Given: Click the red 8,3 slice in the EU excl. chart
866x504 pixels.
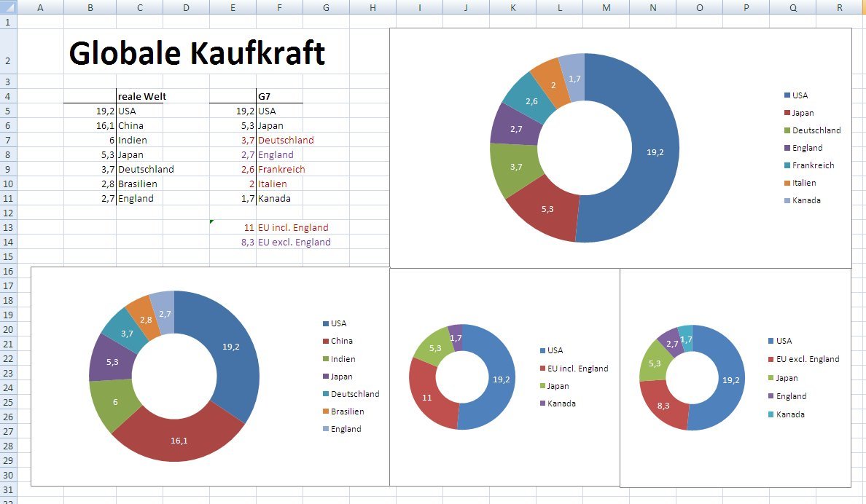Looking at the screenshot, I should [x=663, y=404].
